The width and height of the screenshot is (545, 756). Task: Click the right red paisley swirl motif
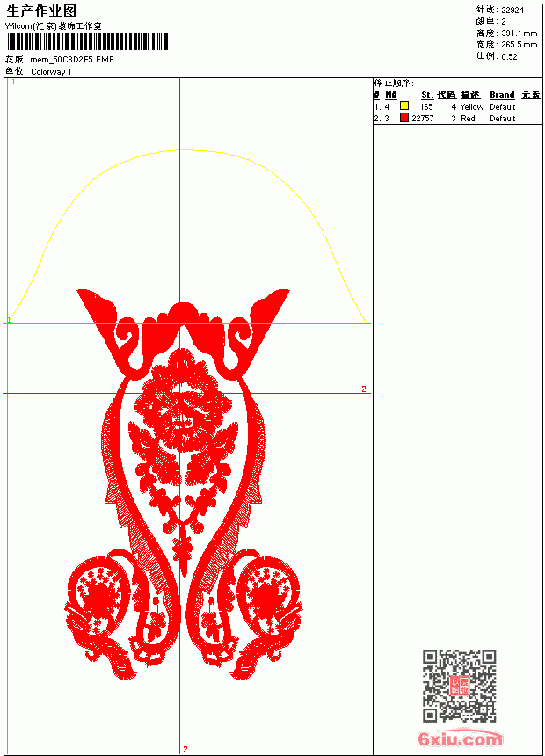[266, 613]
